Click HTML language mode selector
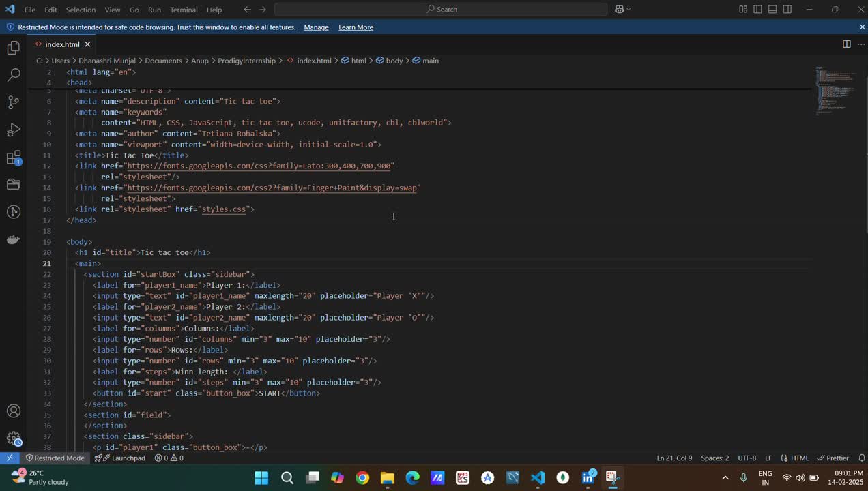The height and width of the screenshot is (491, 868). tap(794, 458)
